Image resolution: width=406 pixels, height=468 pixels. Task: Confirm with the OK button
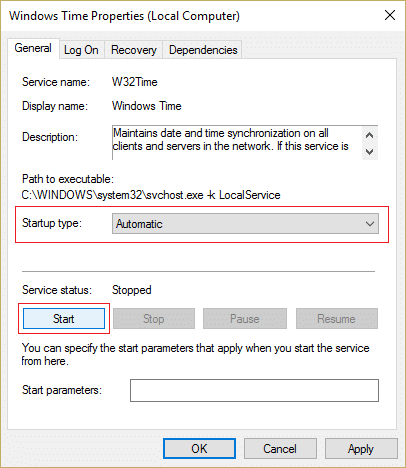(x=199, y=448)
